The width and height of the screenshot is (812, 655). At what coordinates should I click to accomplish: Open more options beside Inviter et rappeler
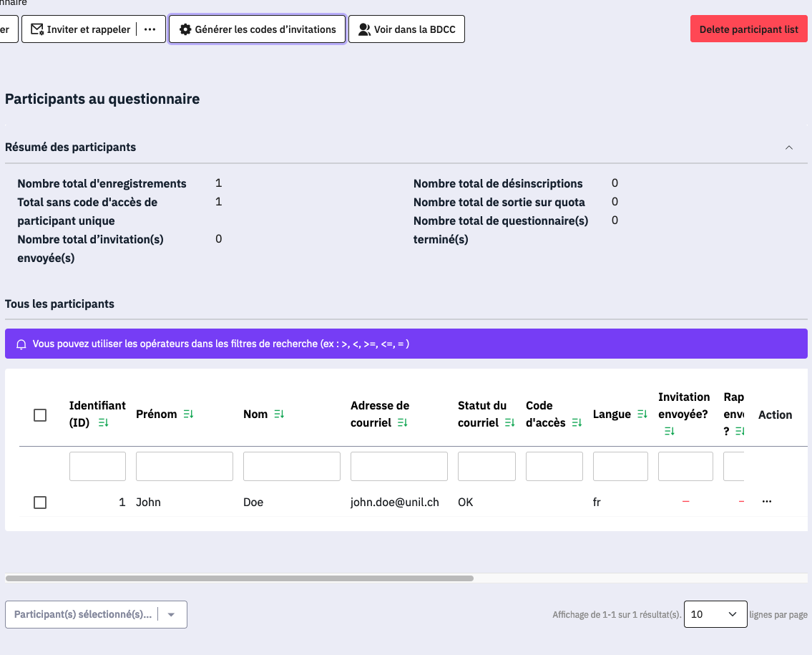[150, 29]
